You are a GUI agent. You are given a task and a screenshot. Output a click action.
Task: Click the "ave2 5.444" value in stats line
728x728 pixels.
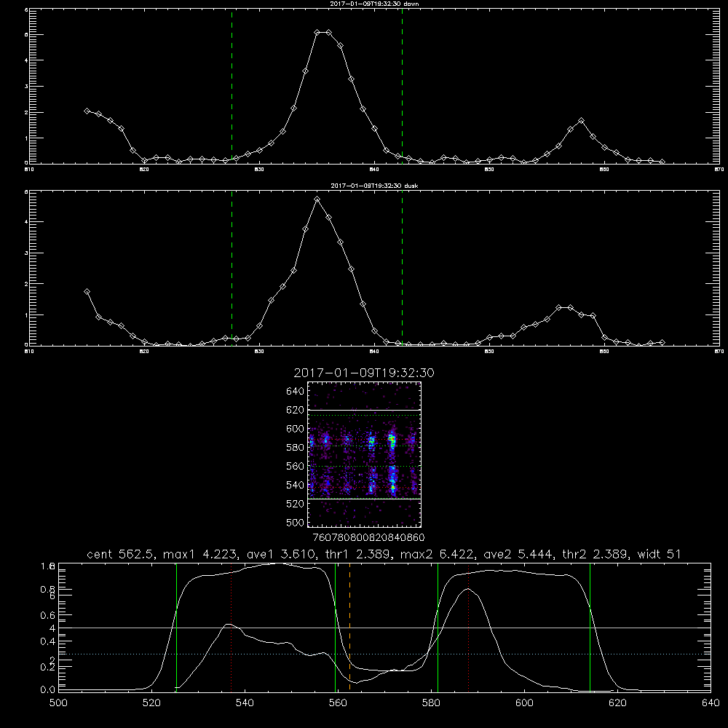tap(518, 554)
